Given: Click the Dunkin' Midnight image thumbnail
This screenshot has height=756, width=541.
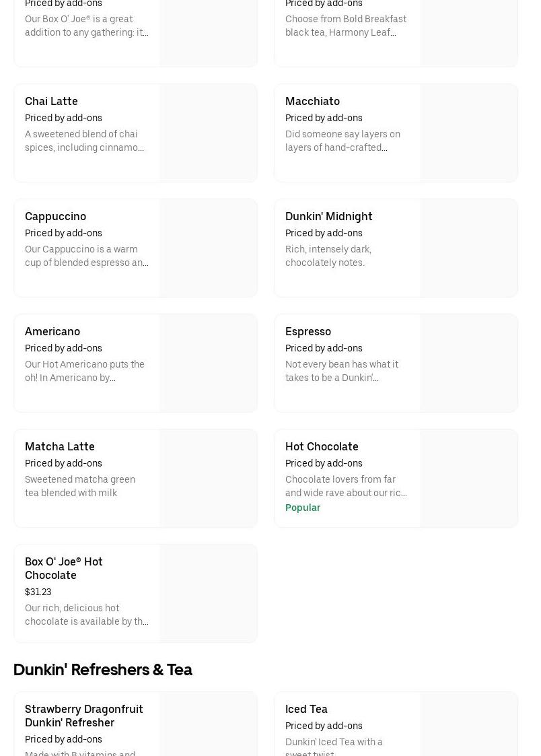Looking at the screenshot, I should coord(468,248).
